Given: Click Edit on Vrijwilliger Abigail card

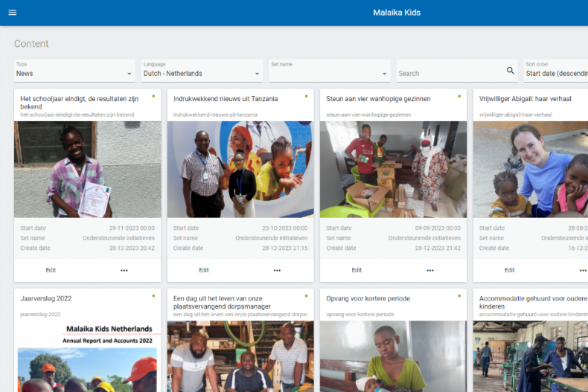Looking at the screenshot, I should pos(510,270).
